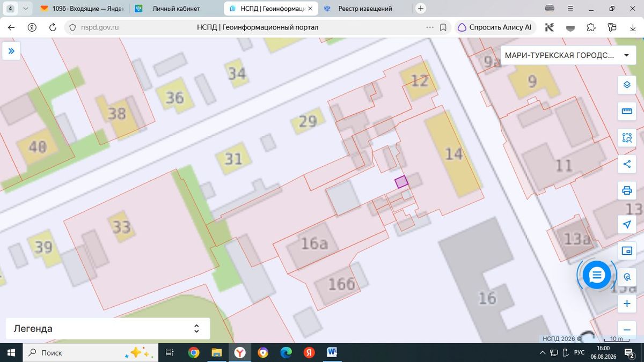Print the map with printer icon
The image size is (644, 362).
pos(626,190)
